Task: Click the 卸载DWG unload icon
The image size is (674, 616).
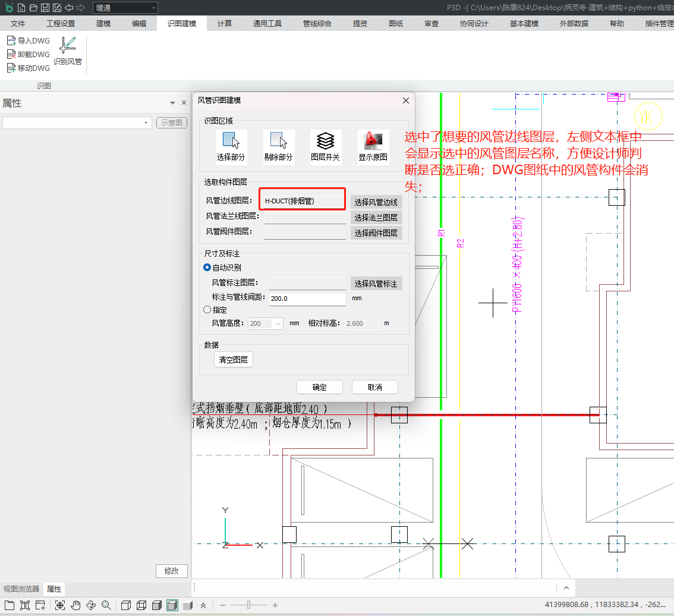Action: pos(11,55)
